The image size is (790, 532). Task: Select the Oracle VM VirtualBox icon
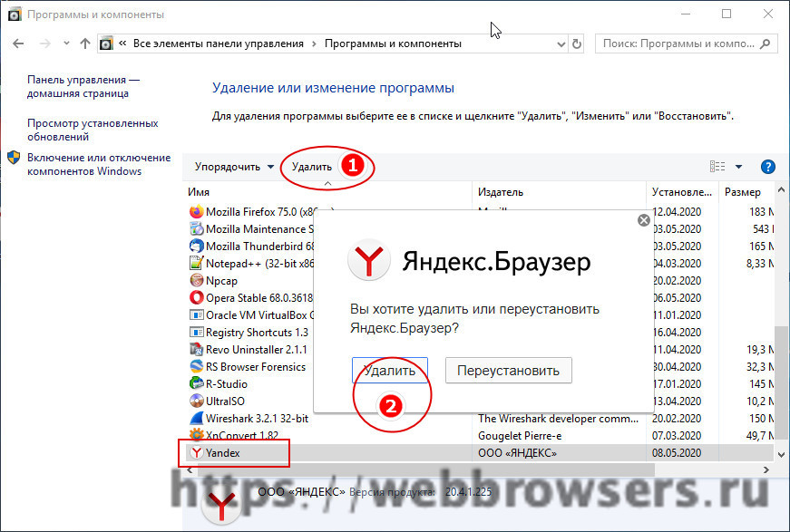pyautogui.click(x=196, y=315)
